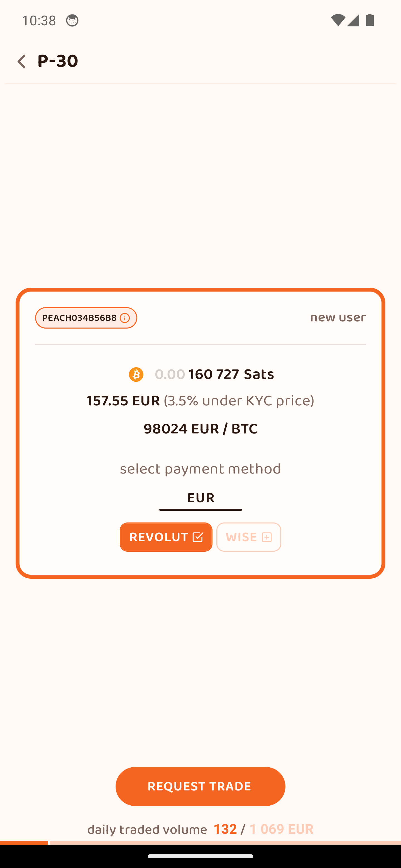Select the WISE payment method
The width and height of the screenshot is (401, 868).
(241, 537)
